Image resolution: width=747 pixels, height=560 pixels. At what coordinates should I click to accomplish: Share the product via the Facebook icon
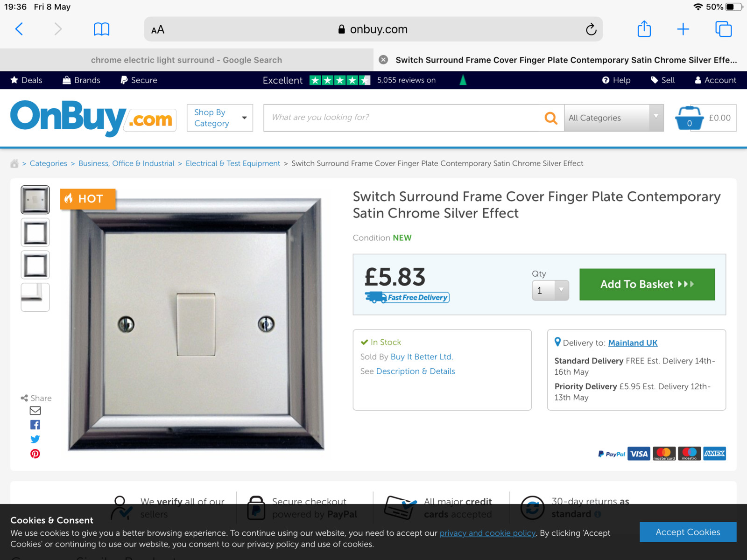coord(35,425)
